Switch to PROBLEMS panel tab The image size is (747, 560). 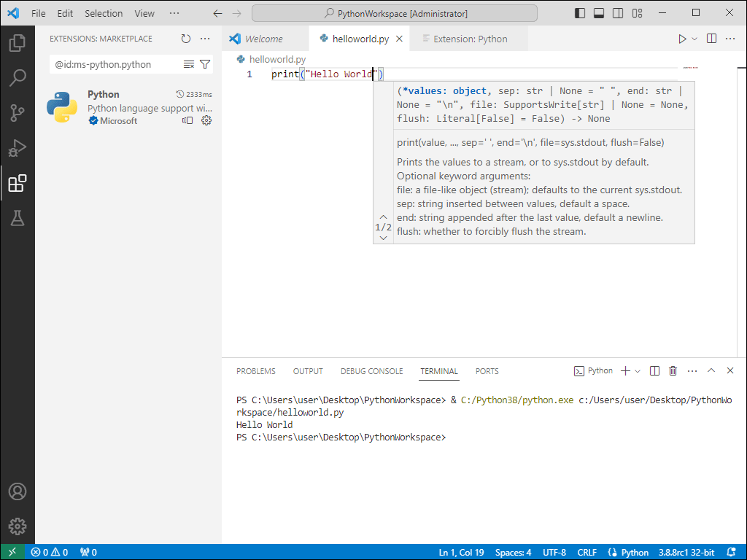256,371
